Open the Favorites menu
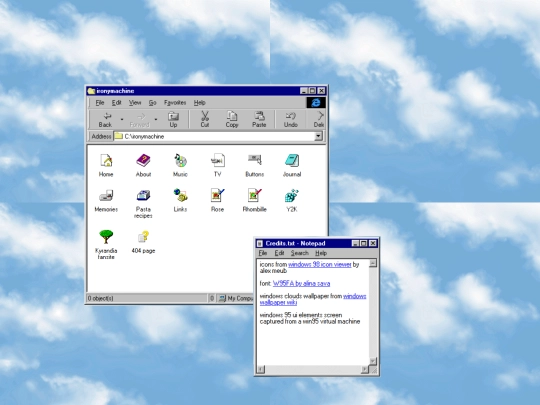The image size is (540, 405). (175, 103)
